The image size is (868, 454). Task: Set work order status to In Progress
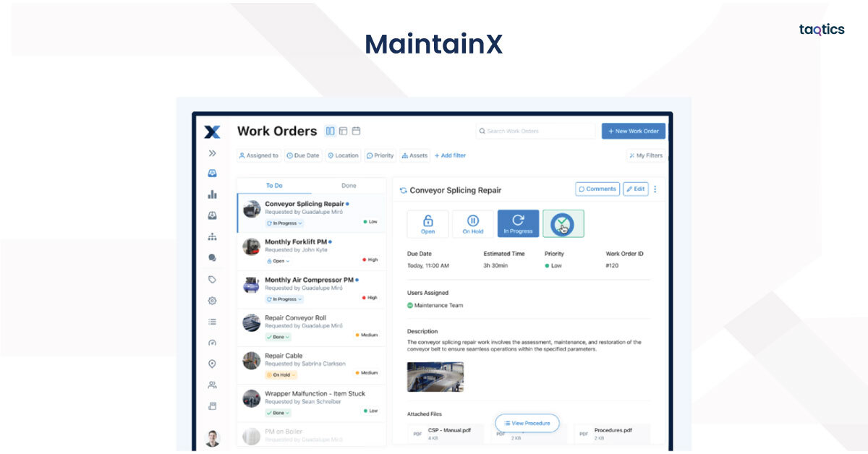[x=518, y=224]
